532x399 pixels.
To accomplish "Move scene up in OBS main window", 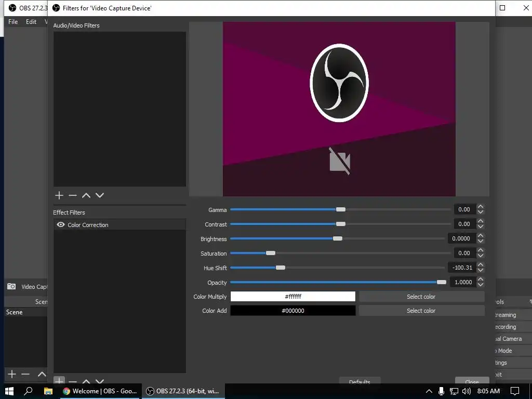I will tap(42, 374).
